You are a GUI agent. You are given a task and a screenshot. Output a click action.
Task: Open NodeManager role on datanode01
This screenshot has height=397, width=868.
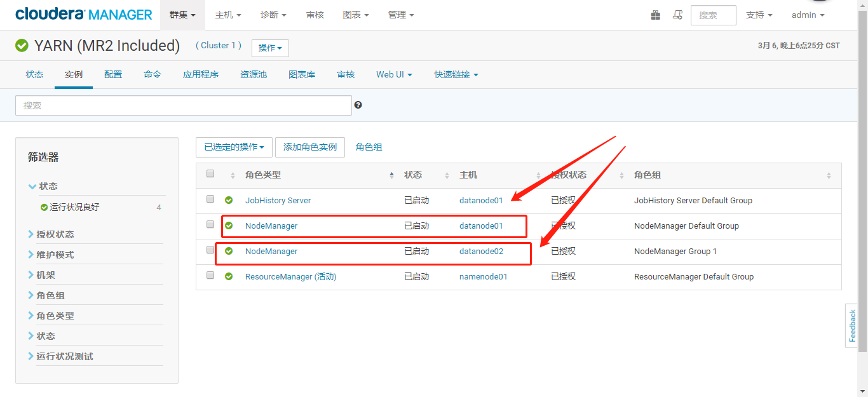[271, 225]
